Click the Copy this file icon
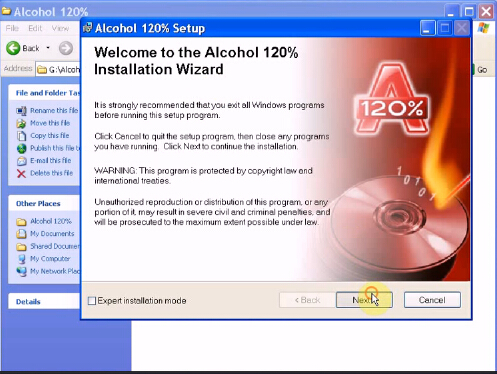 (21, 136)
